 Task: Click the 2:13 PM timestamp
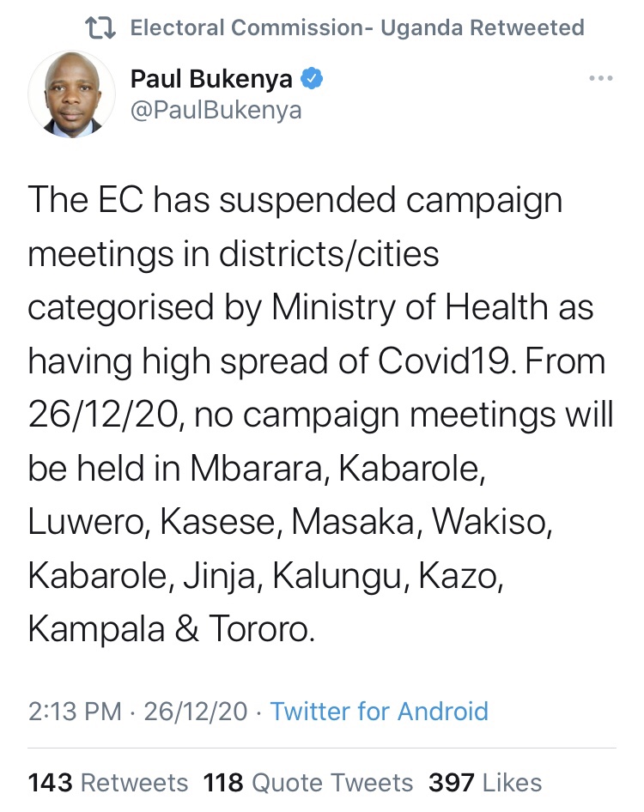tap(75, 711)
